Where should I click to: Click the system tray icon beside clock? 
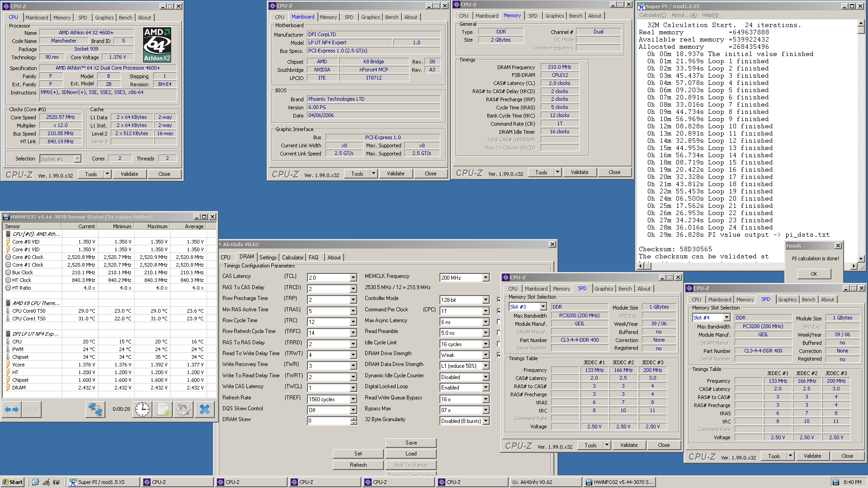click(835, 482)
